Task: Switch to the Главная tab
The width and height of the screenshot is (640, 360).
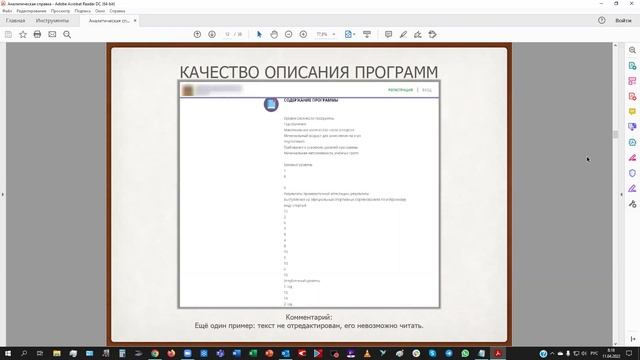Action: coord(16,20)
